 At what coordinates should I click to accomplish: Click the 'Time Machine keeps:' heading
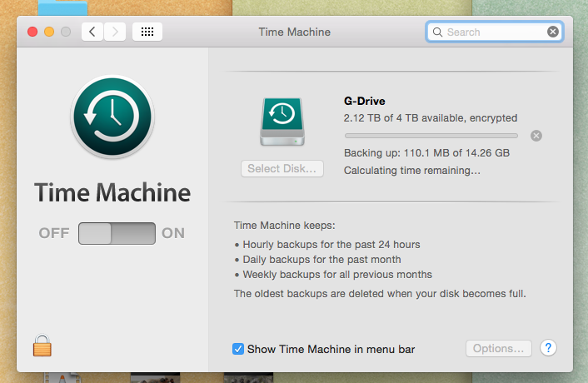(x=285, y=226)
